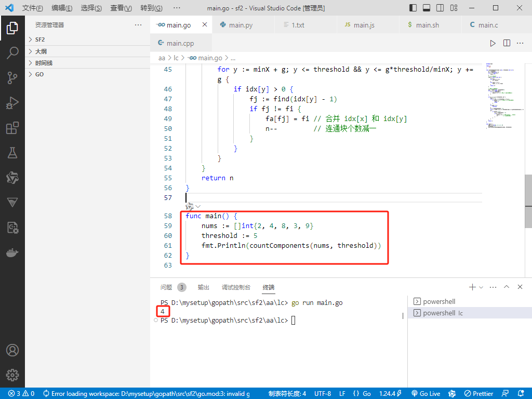Open the 文件(F) menu
Image resolution: width=532 pixels, height=399 pixels.
33,8
